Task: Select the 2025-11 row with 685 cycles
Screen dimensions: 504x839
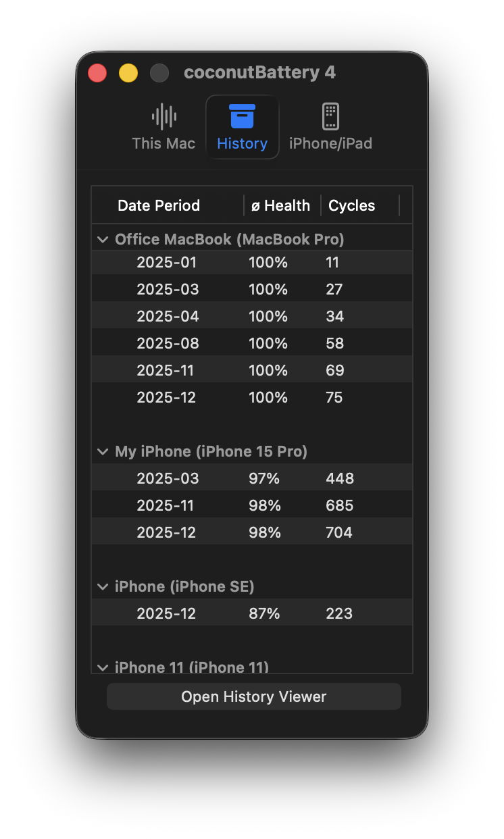Action: (x=251, y=505)
